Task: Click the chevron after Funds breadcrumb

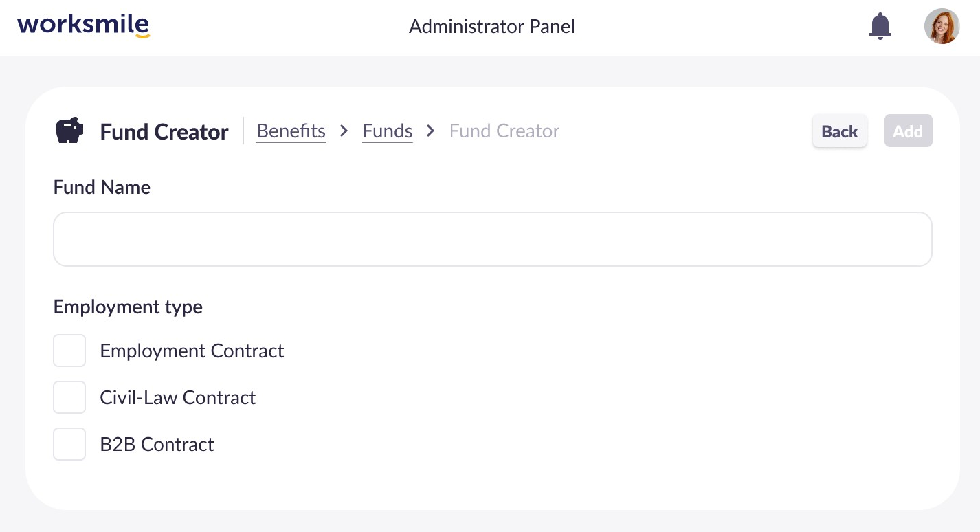Action: [431, 131]
